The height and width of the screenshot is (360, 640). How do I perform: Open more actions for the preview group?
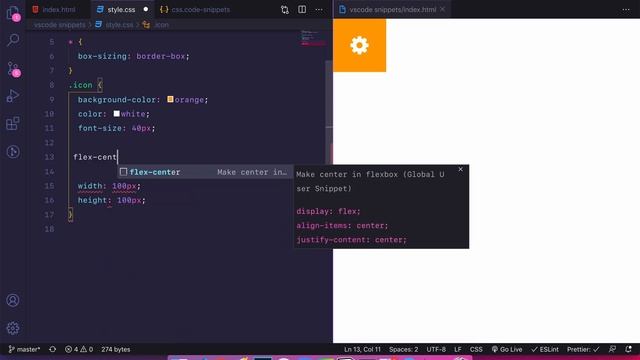click(626, 9)
